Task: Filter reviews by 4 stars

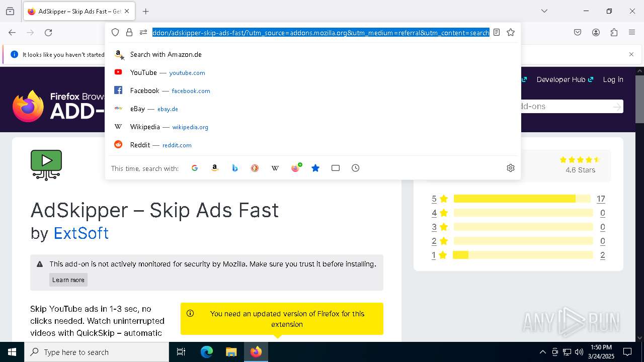Action: (439, 213)
